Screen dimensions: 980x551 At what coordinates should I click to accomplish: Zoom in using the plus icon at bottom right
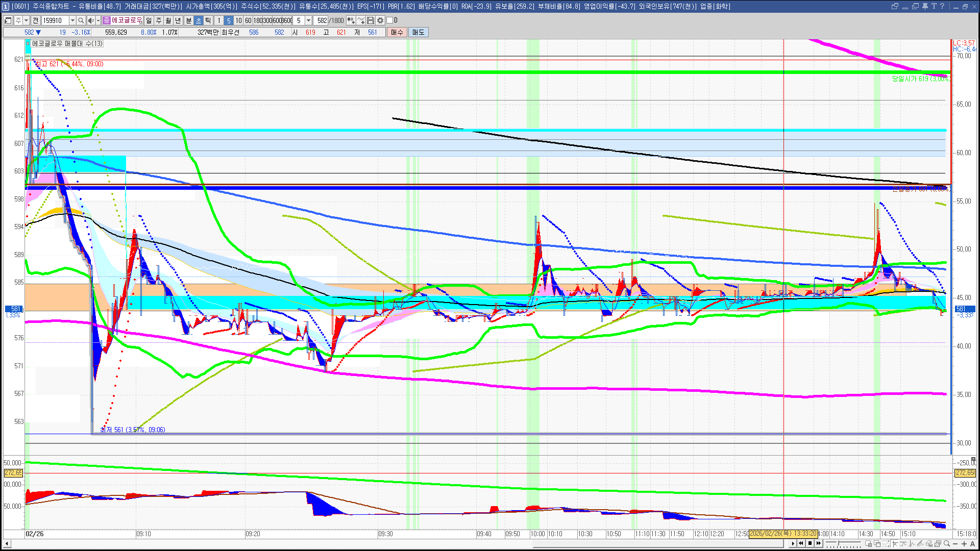click(x=964, y=544)
